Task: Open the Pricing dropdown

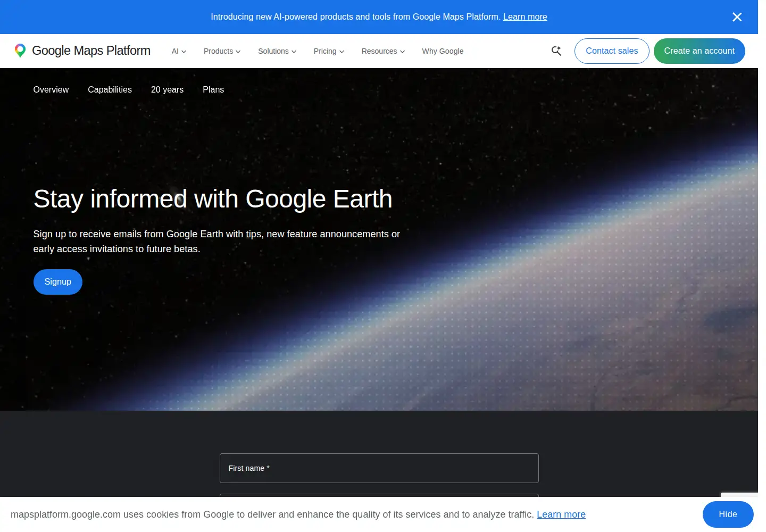Action: (x=329, y=51)
